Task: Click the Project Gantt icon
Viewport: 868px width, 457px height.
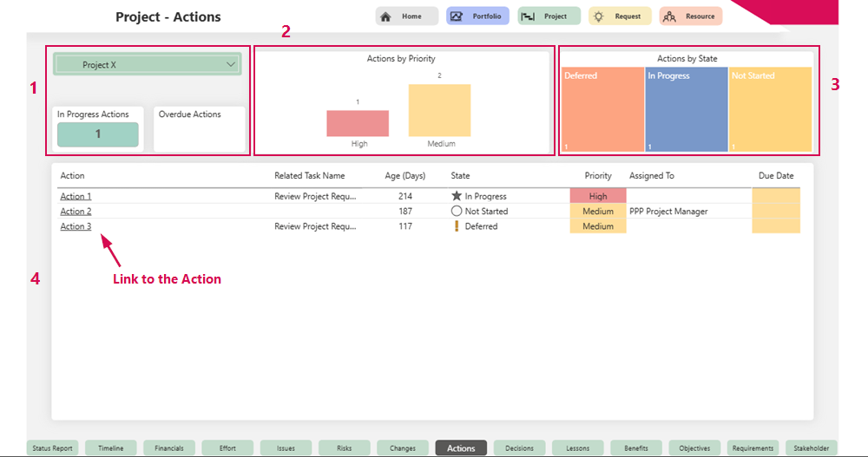Action: click(528, 16)
